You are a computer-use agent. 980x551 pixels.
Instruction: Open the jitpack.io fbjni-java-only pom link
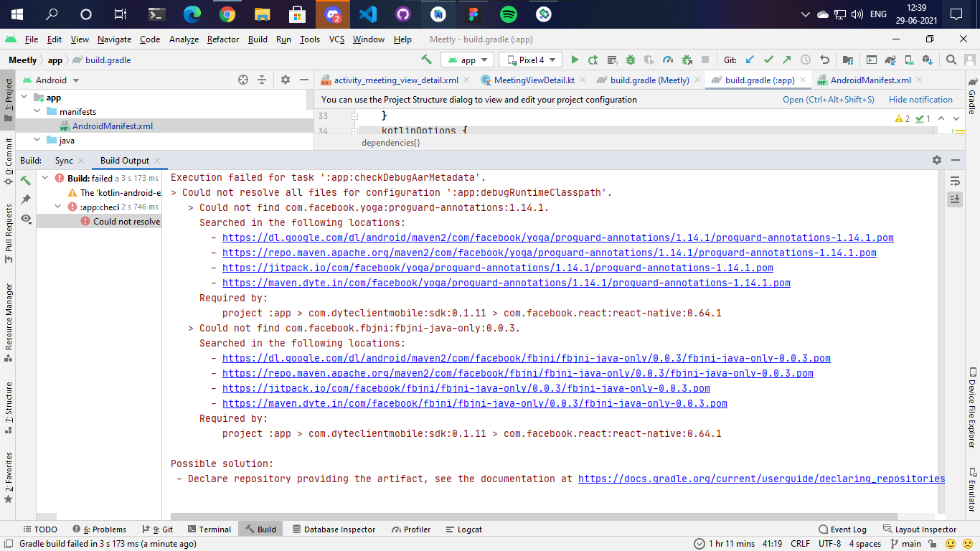click(466, 388)
